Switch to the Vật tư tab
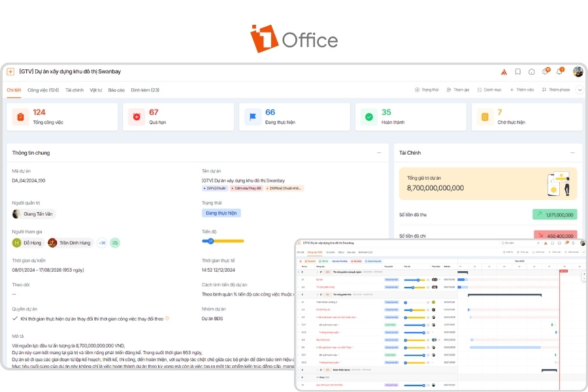 (95, 90)
